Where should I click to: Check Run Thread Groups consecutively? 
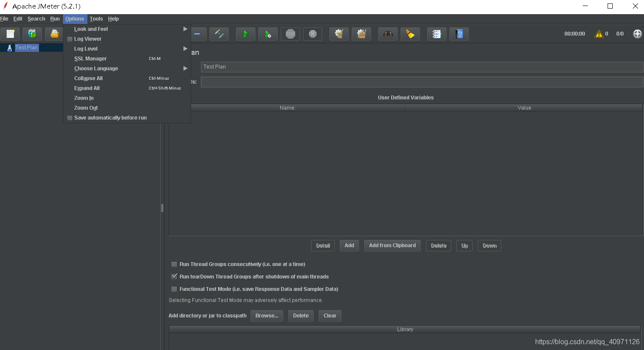tap(174, 264)
